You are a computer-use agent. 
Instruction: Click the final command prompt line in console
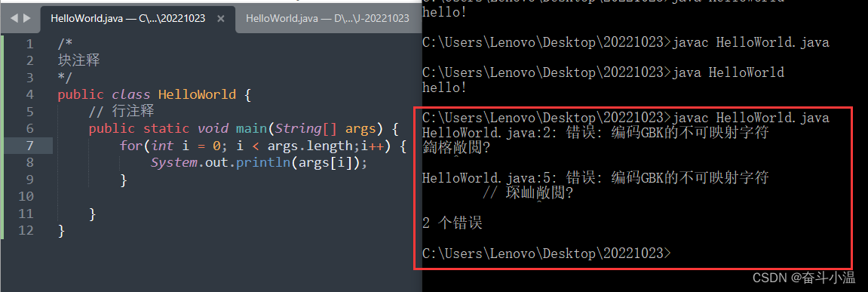546,254
